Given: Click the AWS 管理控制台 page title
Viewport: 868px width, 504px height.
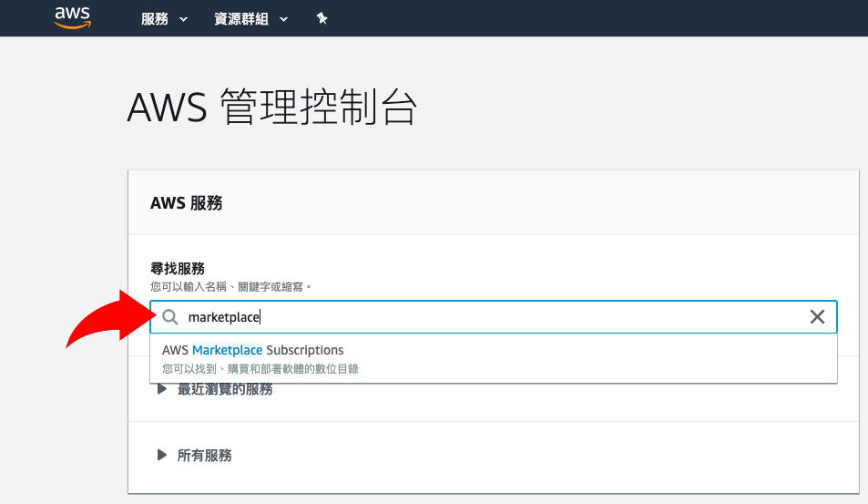Looking at the screenshot, I should [x=271, y=108].
